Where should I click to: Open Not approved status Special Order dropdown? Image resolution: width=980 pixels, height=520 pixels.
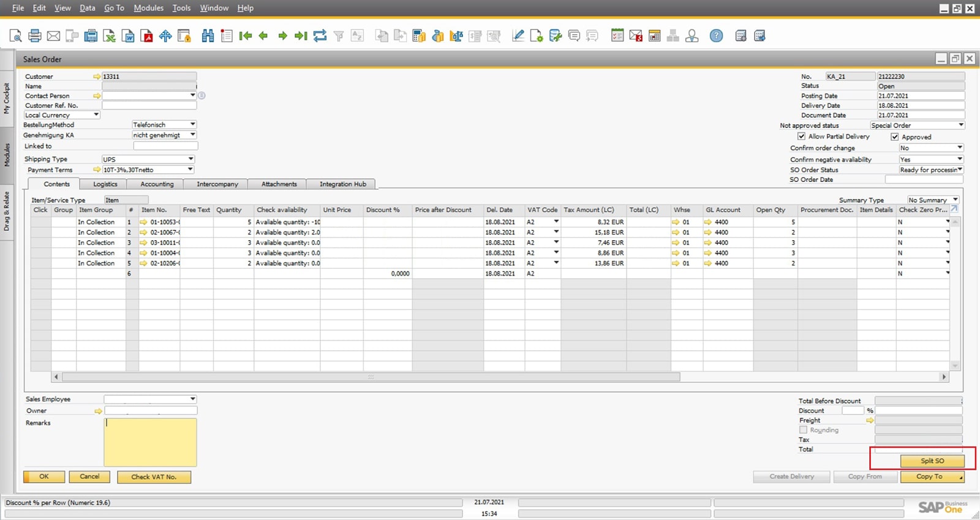click(961, 125)
